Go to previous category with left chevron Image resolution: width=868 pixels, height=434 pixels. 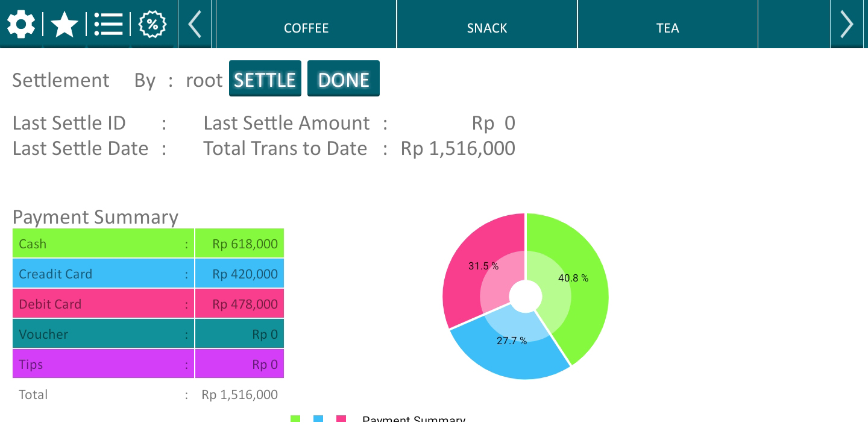[x=195, y=24]
